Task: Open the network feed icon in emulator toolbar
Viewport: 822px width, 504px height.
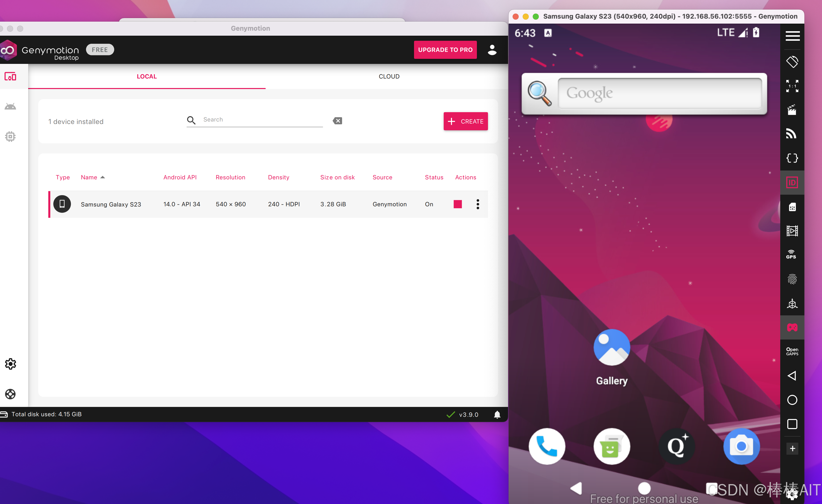Action: click(791, 134)
